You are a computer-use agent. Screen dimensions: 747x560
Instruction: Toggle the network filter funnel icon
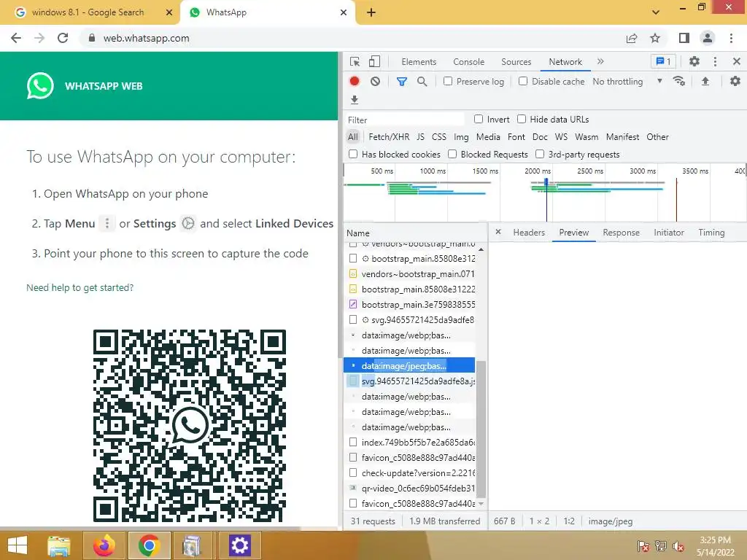point(402,82)
